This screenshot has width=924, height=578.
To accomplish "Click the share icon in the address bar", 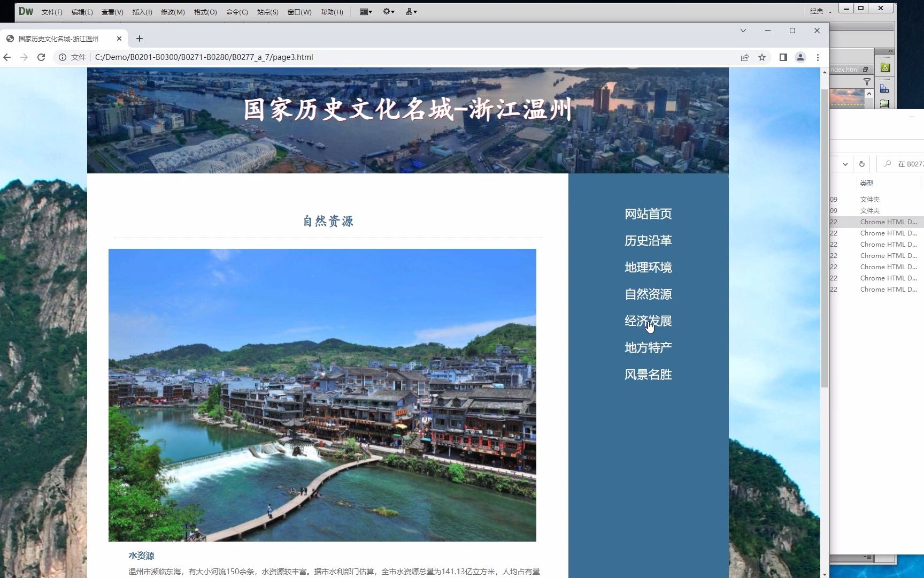I will pyautogui.click(x=745, y=57).
